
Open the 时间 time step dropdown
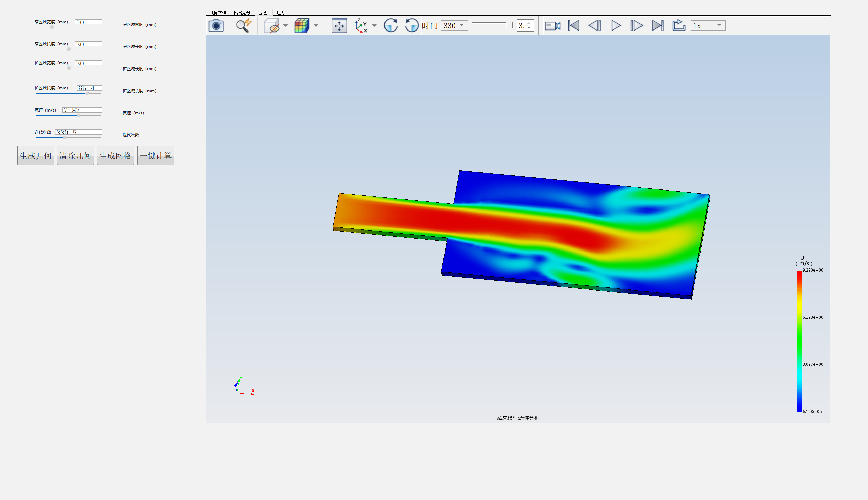point(454,26)
